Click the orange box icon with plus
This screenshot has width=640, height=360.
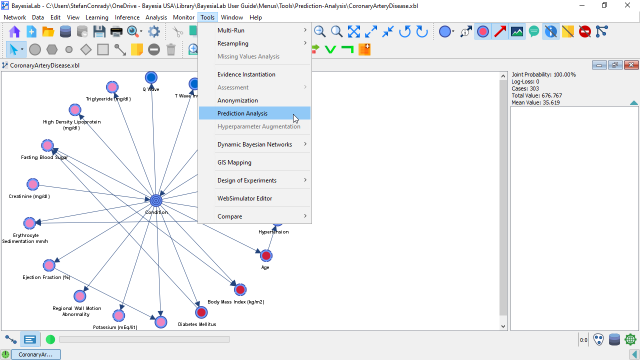tap(364, 50)
